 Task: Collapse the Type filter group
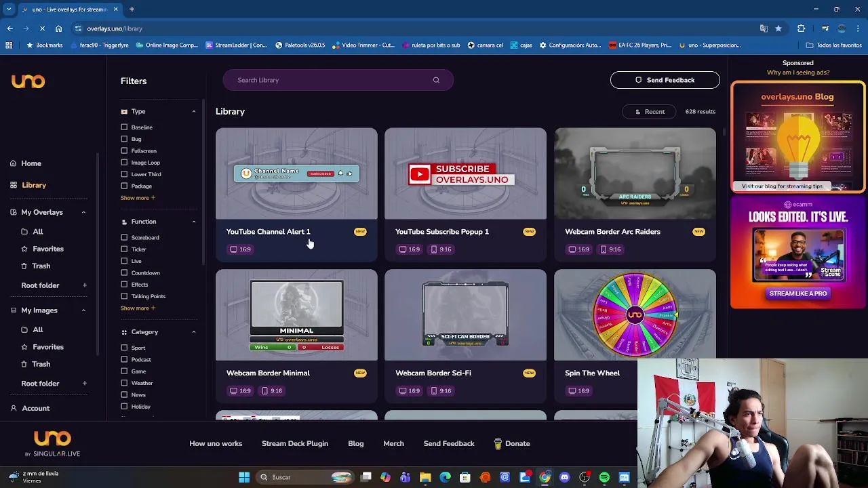point(193,111)
